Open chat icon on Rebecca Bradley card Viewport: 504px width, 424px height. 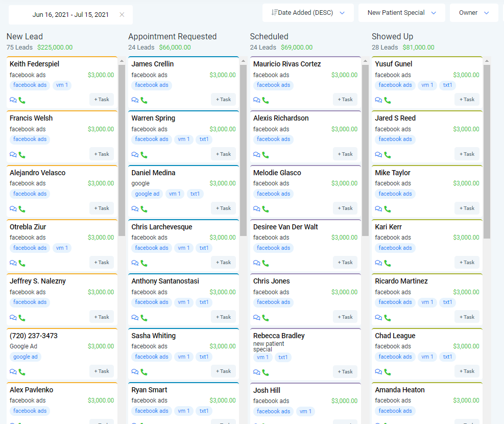tap(257, 372)
